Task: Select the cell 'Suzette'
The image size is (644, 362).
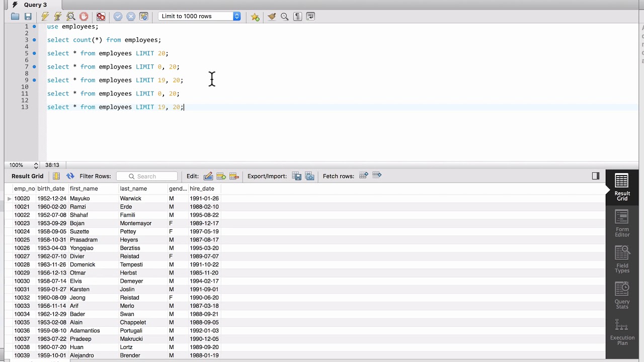Action: pyautogui.click(x=94, y=232)
